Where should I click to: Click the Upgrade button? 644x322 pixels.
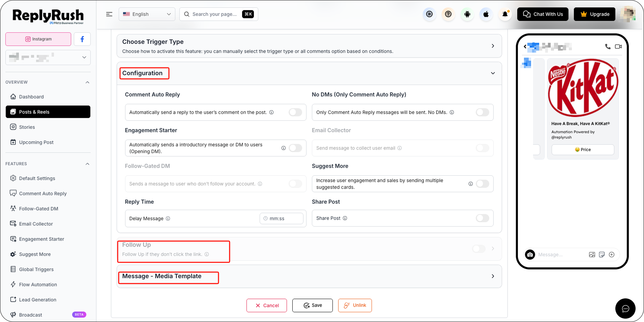point(594,14)
